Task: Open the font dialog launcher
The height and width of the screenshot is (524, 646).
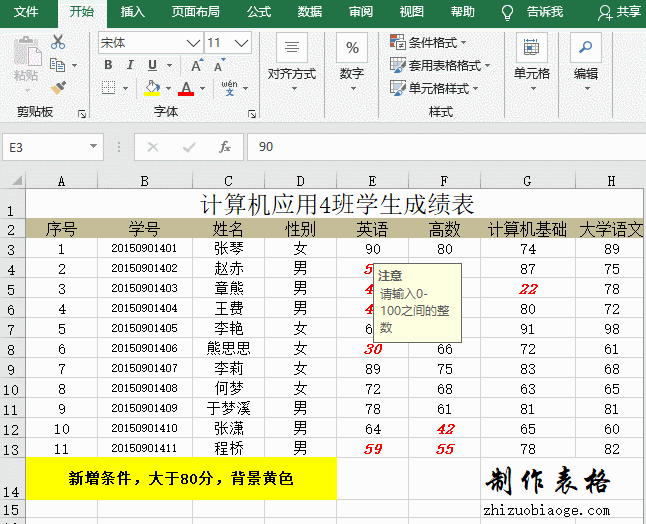Action: pos(252,114)
